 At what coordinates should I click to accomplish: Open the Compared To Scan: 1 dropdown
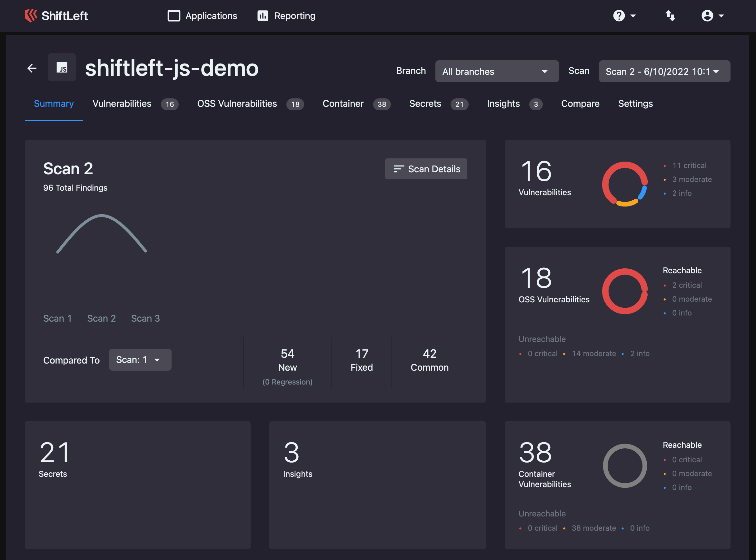(140, 360)
